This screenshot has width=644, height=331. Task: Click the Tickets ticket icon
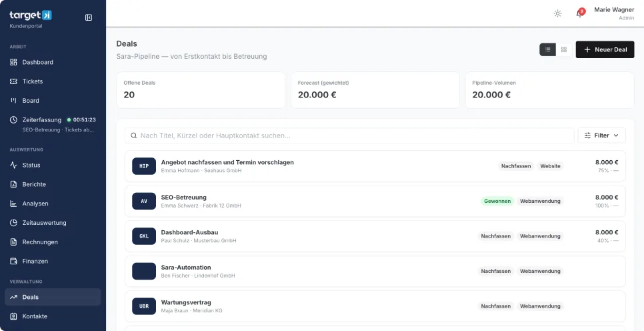click(13, 81)
